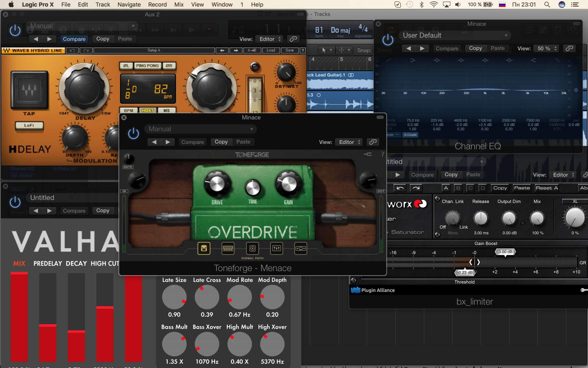Open the Mix menu in the menu bar
The height and width of the screenshot is (368, 588).
(x=179, y=5)
